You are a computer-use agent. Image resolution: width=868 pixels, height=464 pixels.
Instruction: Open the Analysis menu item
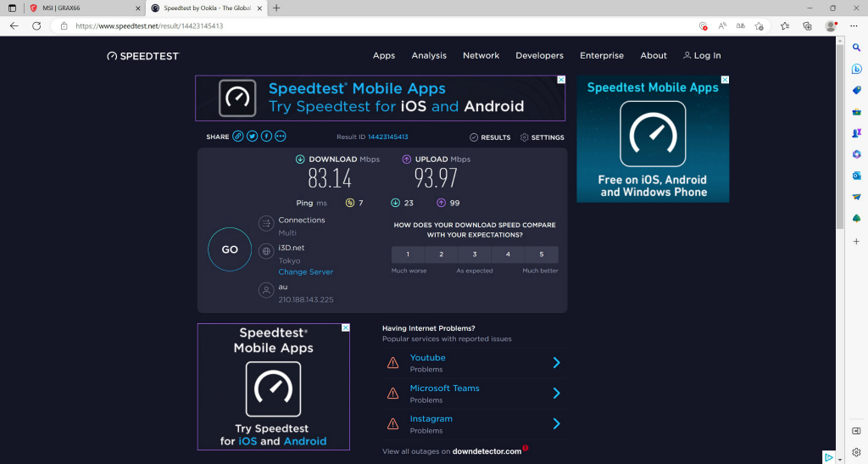click(429, 55)
